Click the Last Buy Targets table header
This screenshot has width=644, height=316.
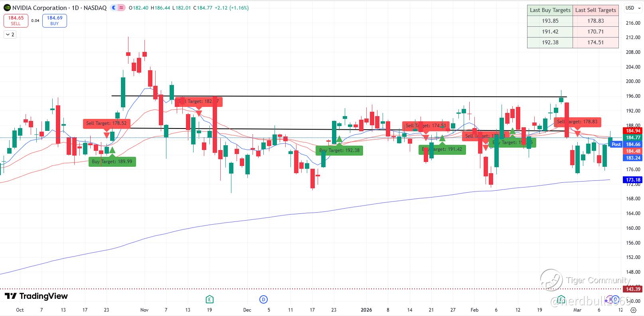pos(550,10)
